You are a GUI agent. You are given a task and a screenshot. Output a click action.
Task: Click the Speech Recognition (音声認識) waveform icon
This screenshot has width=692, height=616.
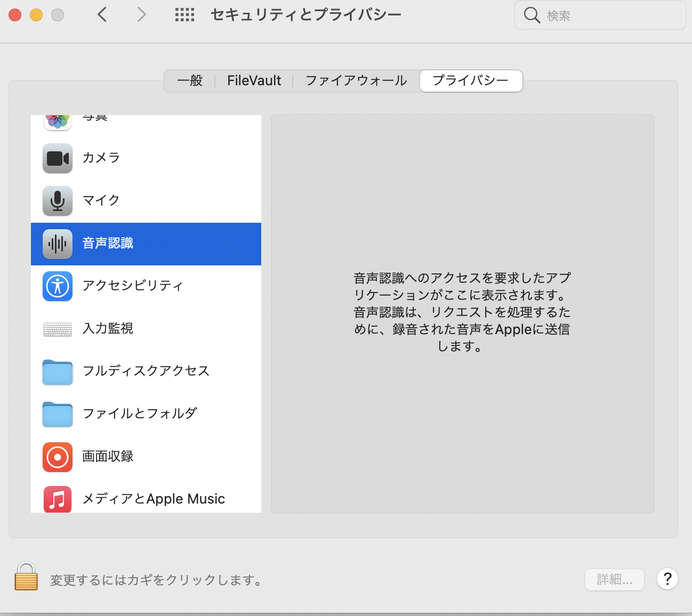[x=58, y=244]
